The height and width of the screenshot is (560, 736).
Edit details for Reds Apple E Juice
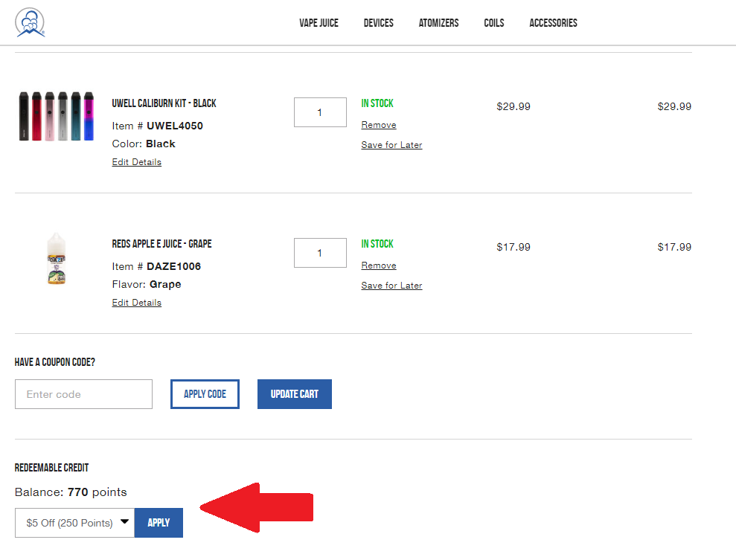point(137,303)
